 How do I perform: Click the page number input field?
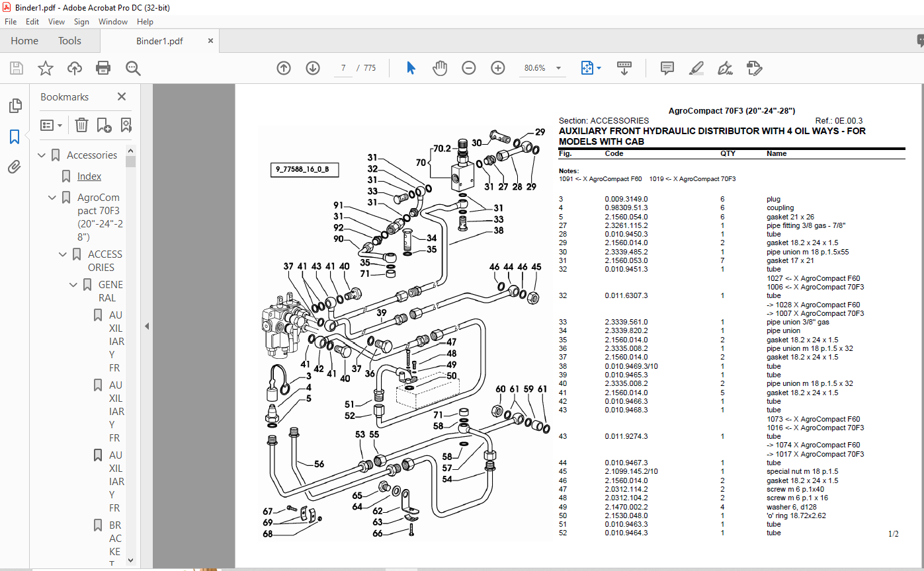pyautogui.click(x=343, y=68)
